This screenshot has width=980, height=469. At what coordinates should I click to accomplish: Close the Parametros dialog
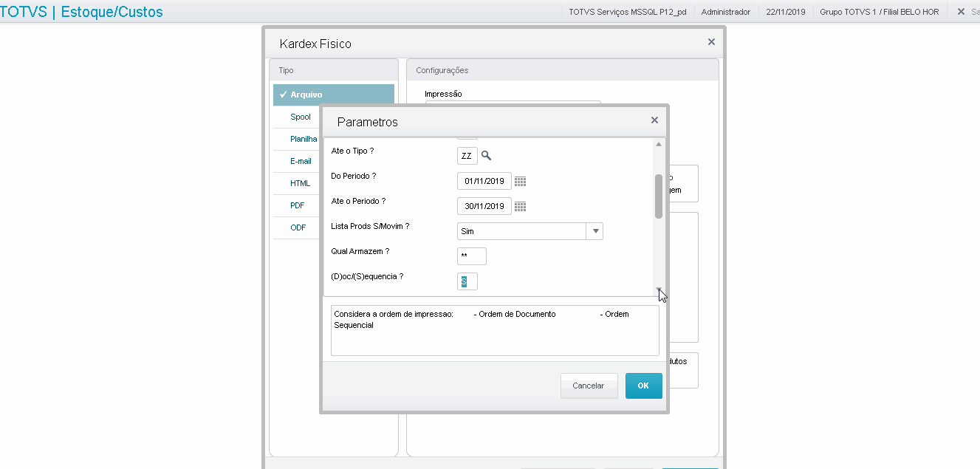tap(654, 120)
